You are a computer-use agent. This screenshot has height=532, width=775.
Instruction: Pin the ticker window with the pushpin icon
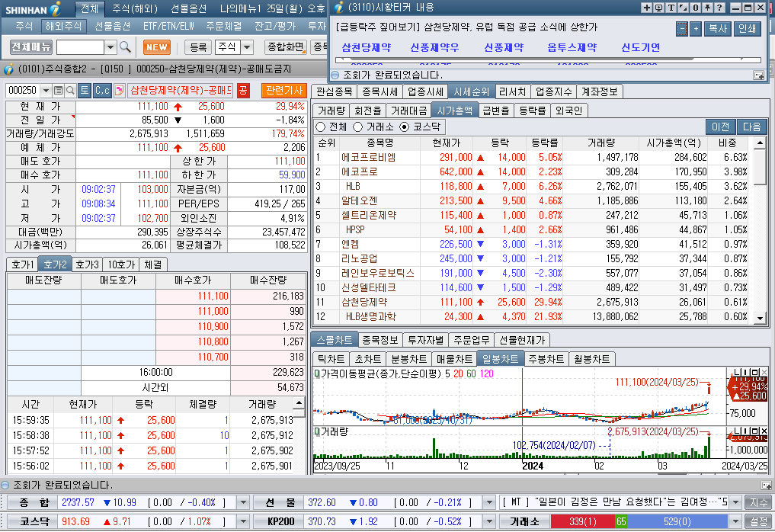tap(707, 8)
